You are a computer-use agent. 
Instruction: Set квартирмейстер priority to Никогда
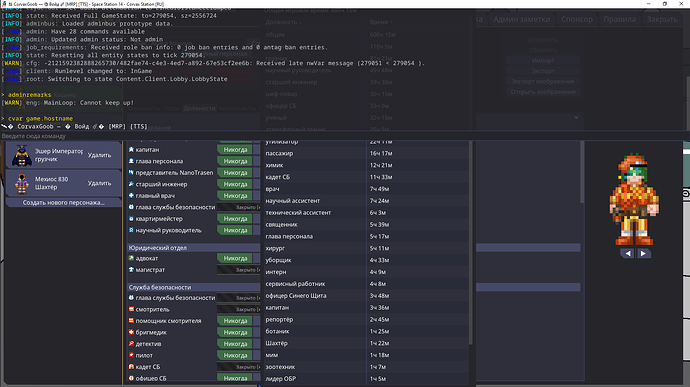(235, 218)
